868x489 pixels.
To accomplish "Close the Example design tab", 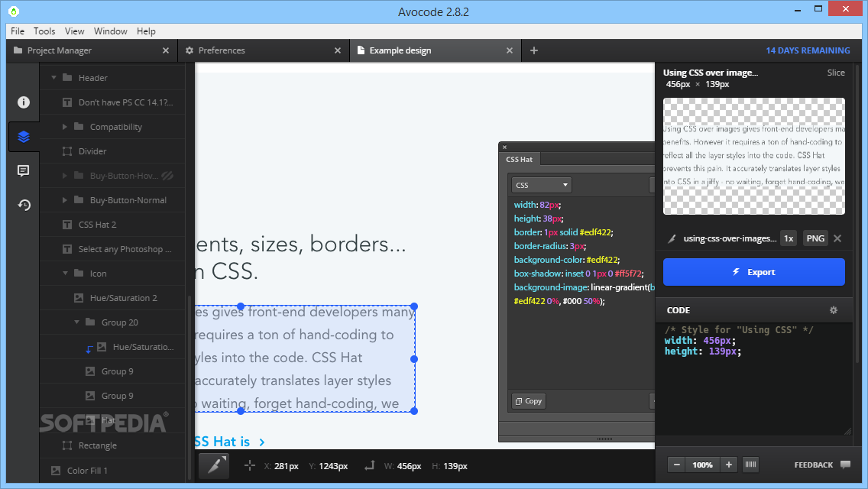I will point(510,50).
